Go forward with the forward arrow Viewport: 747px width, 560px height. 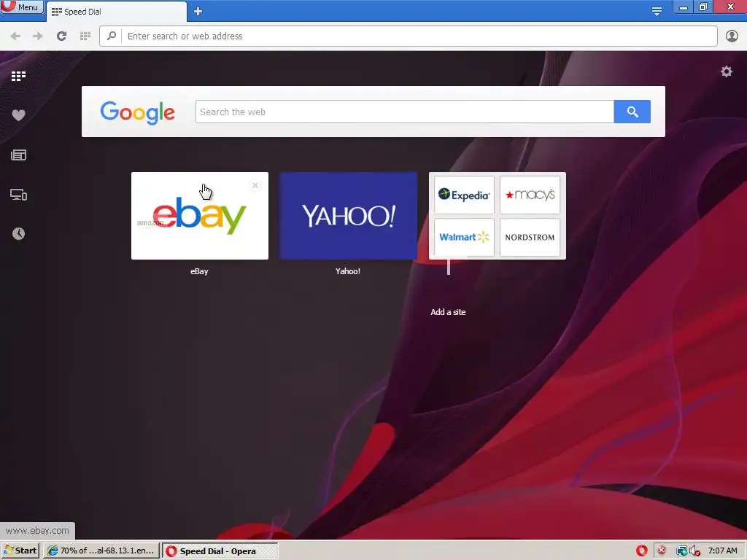click(x=38, y=36)
